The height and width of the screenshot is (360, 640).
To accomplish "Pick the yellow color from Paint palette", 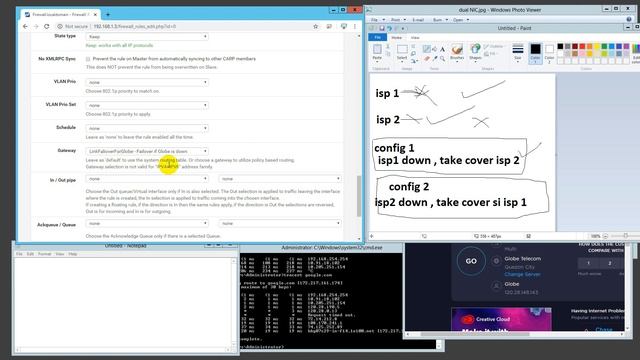I will (x=597, y=47).
